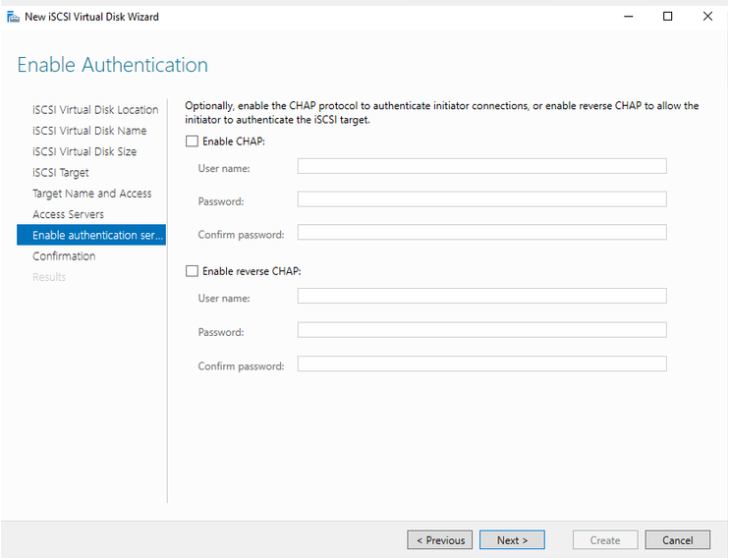Jump to the iSCSI Target step
730x560 pixels.
tap(61, 173)
